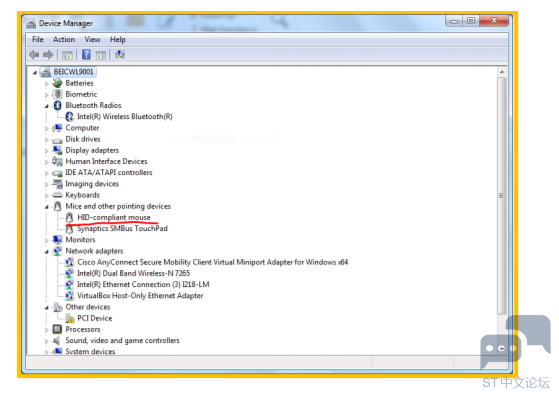
Task: Open the File menu
Action: pos(37,39)
